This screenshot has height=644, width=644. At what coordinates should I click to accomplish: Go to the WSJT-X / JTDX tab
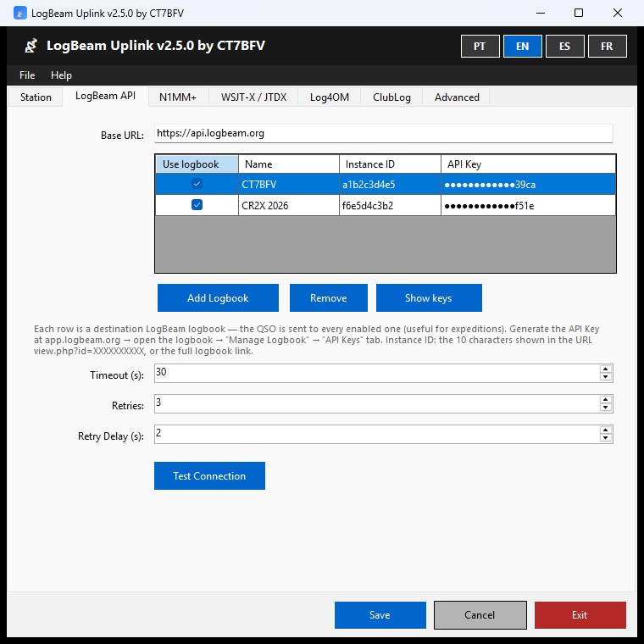(x=253, y=97)
